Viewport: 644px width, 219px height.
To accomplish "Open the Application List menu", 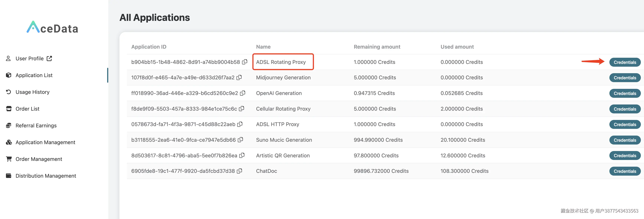I will 34,75.
